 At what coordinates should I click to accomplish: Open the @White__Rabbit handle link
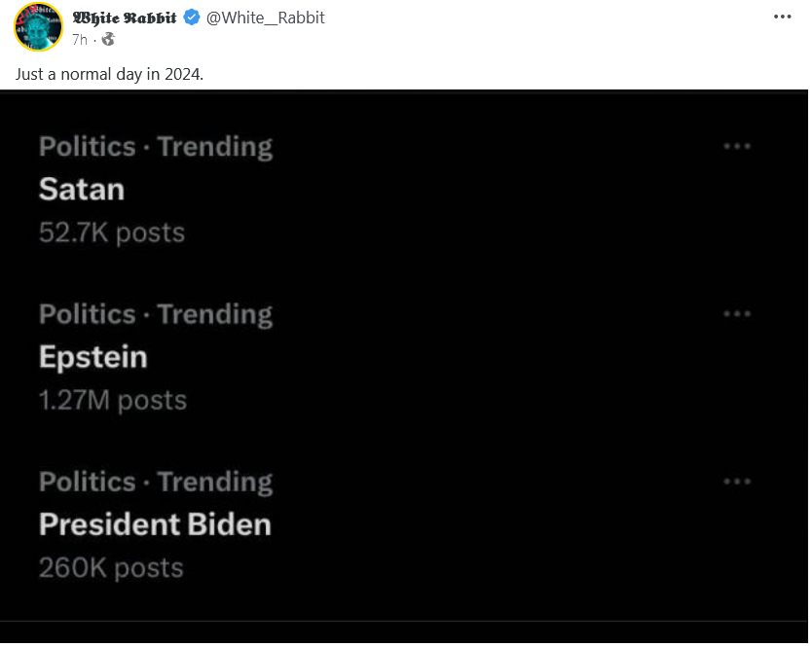pyautogui.click(x=266, y=18)
